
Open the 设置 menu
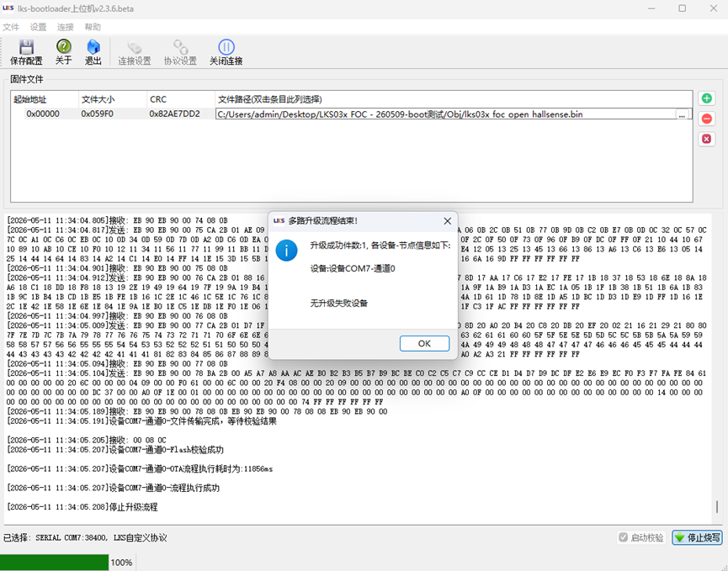point(38,27)
